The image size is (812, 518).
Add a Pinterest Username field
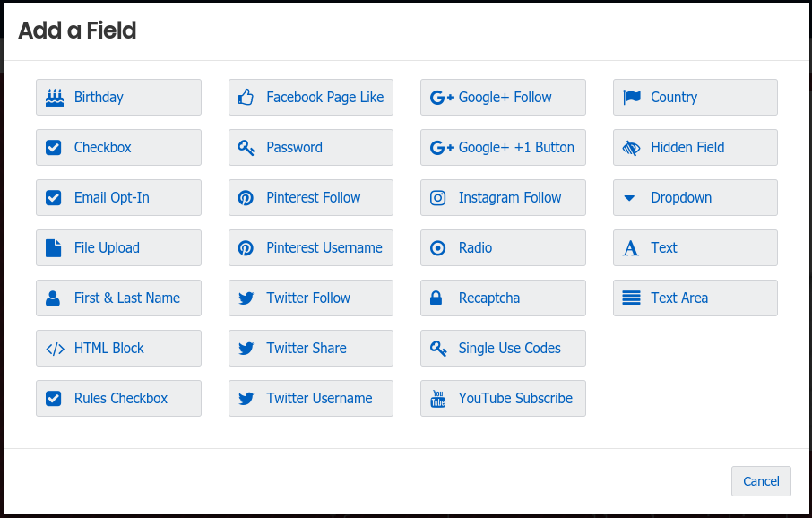click(310, 248)
